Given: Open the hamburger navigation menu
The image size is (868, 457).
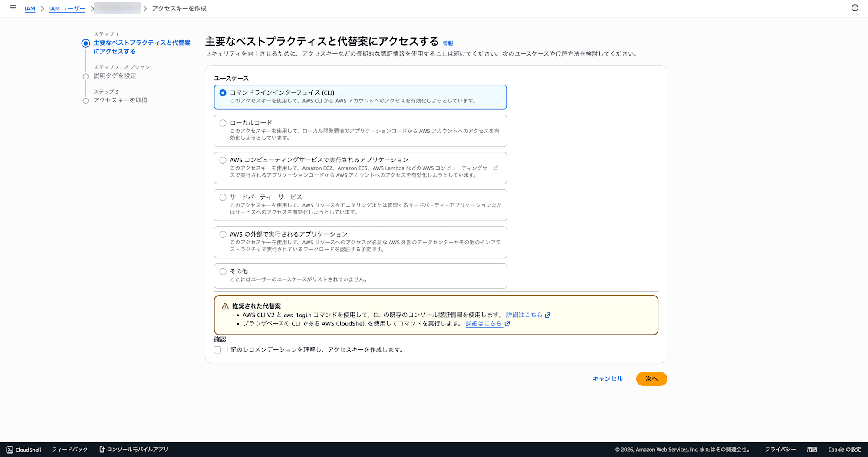Looking at the screenshot, I should click(13, 8).
